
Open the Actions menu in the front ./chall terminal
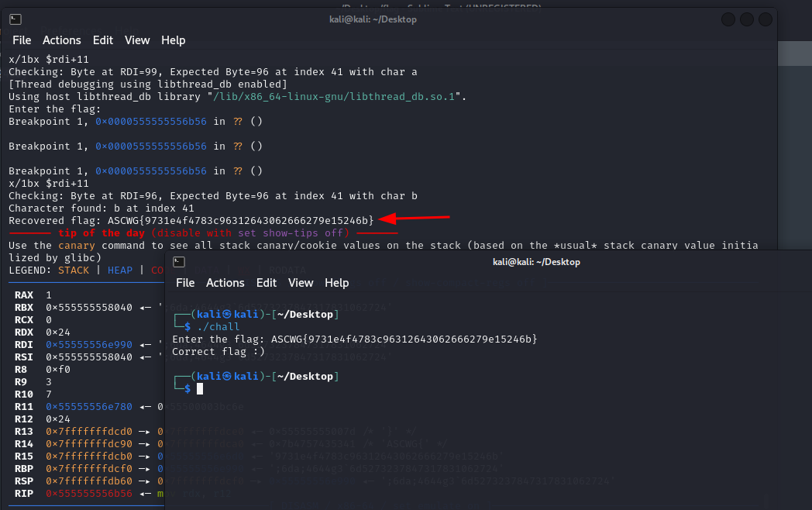225,283
